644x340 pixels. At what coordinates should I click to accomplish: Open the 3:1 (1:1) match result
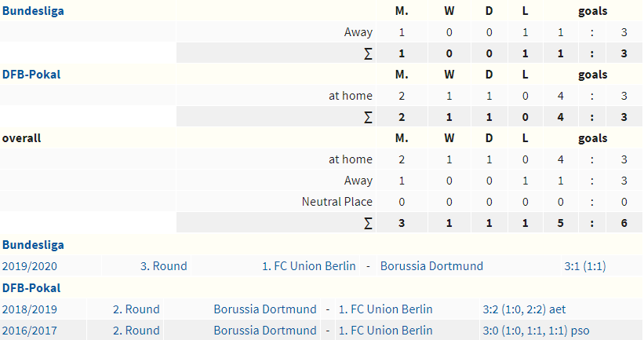click(x=585, y=266)
